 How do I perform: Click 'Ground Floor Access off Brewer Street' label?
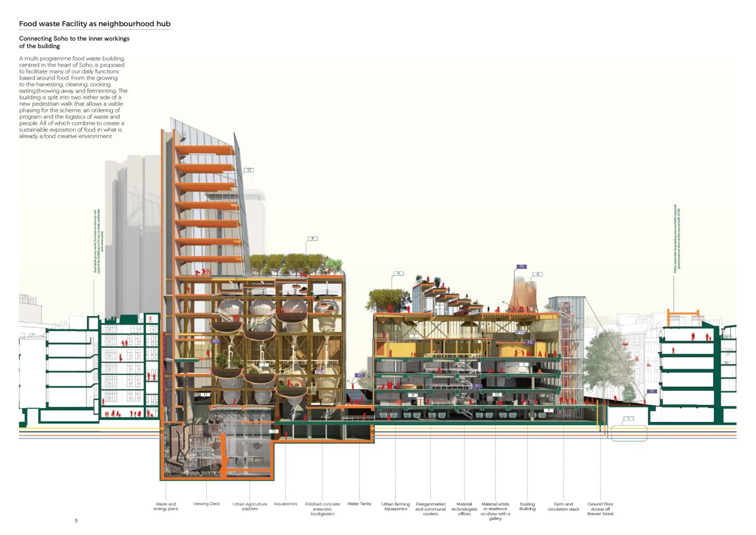tap(600, 509)
